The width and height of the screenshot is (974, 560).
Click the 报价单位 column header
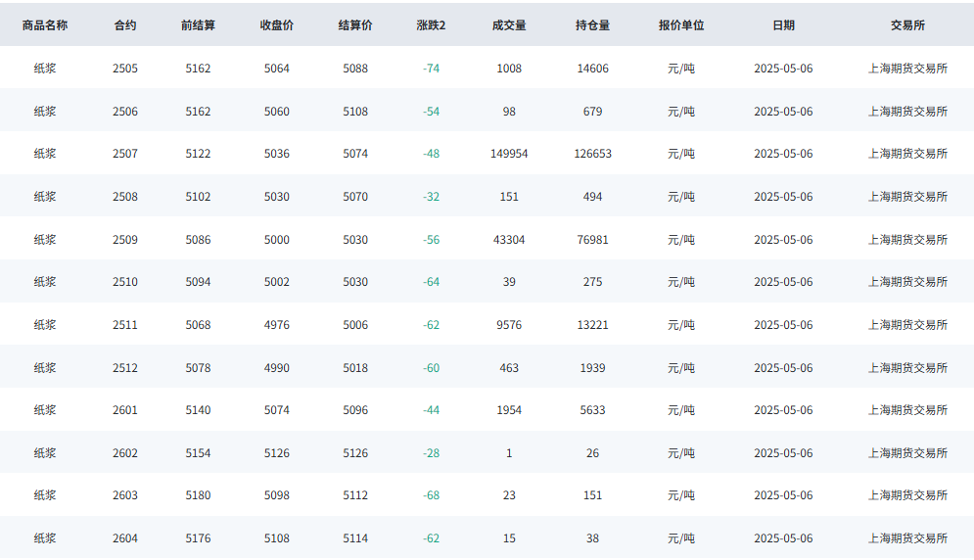pyautogui.click(x=681, y=25)
